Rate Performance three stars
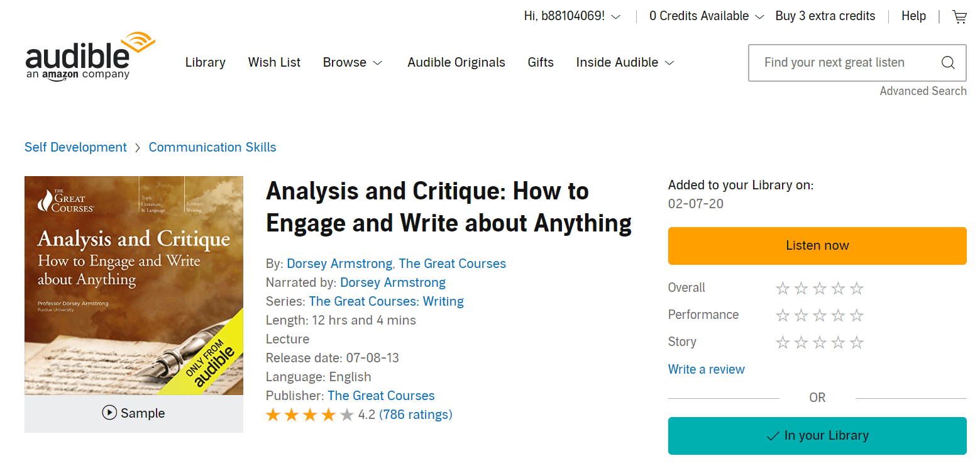980x468 pixels. click(x=820, y=315)
